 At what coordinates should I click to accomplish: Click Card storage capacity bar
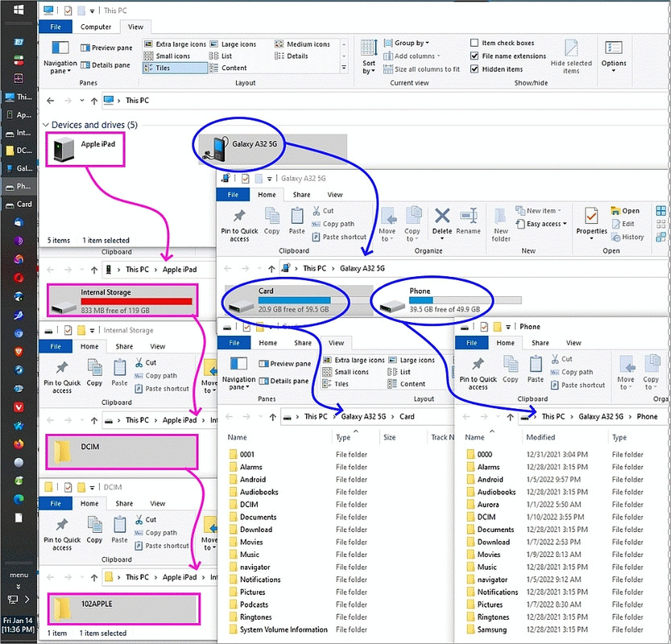pyautogui.click(x=313, y=300)
